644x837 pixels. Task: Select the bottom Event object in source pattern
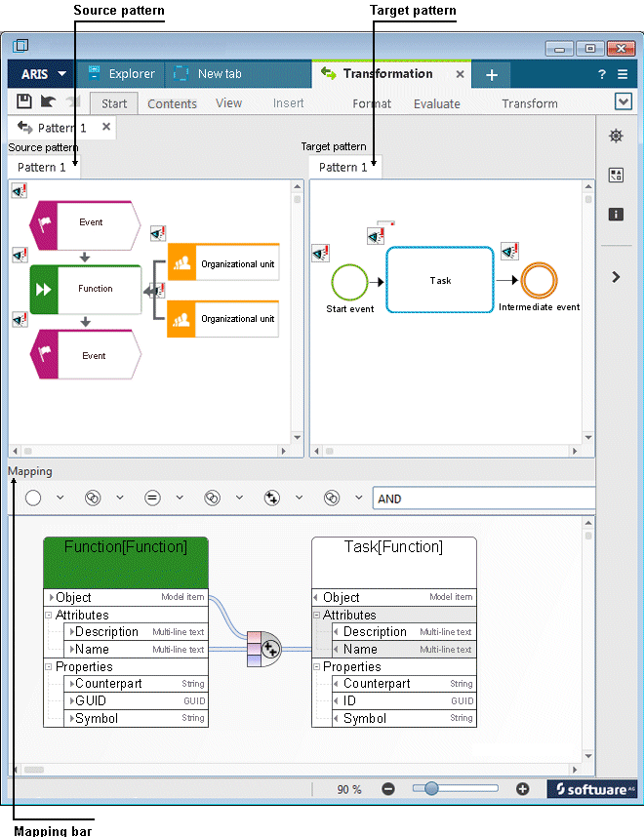[86, 354]
